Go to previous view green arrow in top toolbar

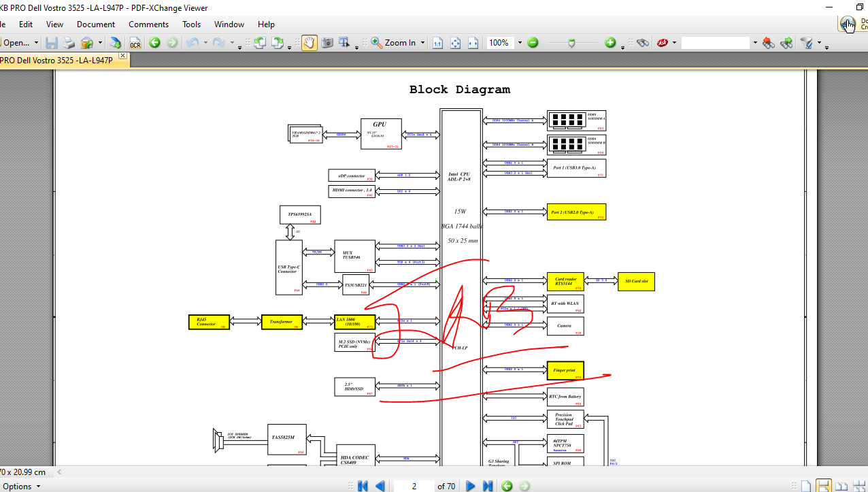[154, 43]
